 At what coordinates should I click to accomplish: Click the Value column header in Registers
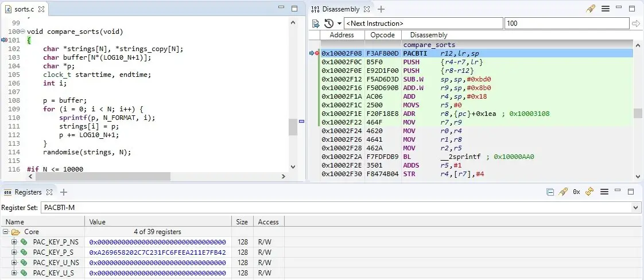click(158, 221)
